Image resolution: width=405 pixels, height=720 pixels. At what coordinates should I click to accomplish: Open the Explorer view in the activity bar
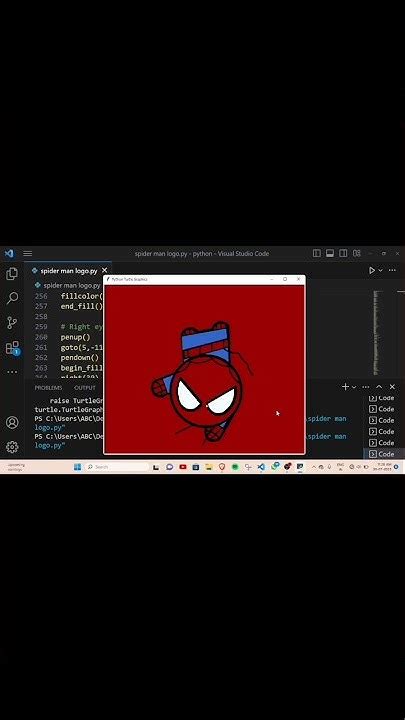(x=12, y=274)
